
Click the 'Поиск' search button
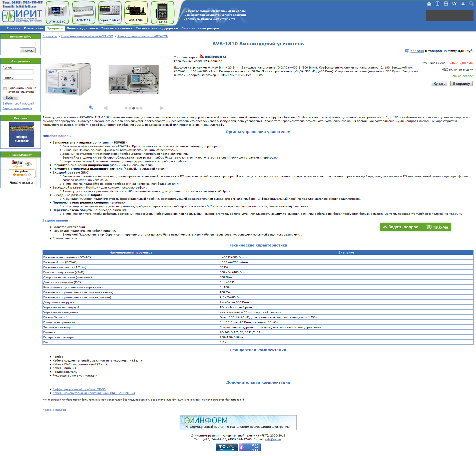[28, 50]
